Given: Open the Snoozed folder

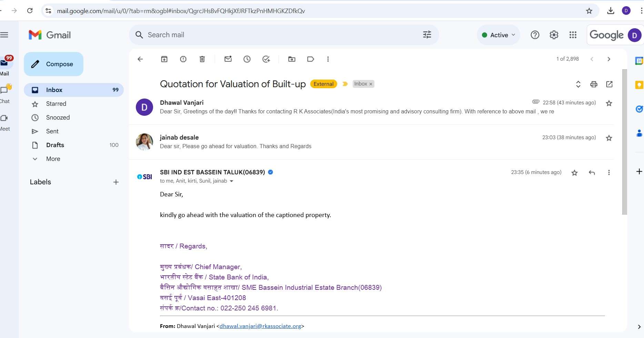Looking at the screenshot, I should coord(74,117).
